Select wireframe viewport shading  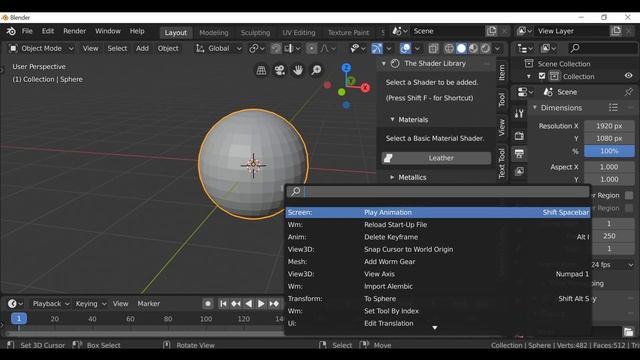pyautogui.click(x=449, y=49)
